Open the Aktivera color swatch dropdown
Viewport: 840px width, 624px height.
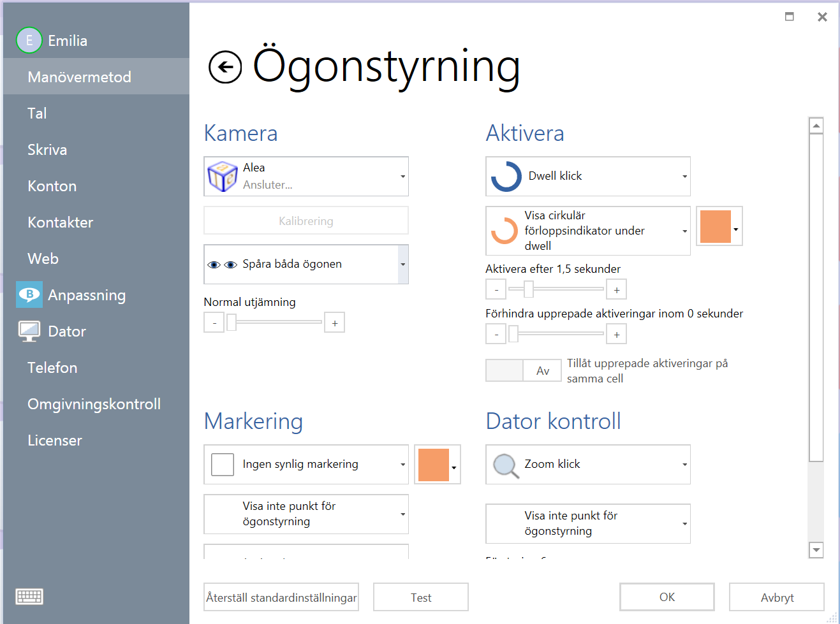719,226
